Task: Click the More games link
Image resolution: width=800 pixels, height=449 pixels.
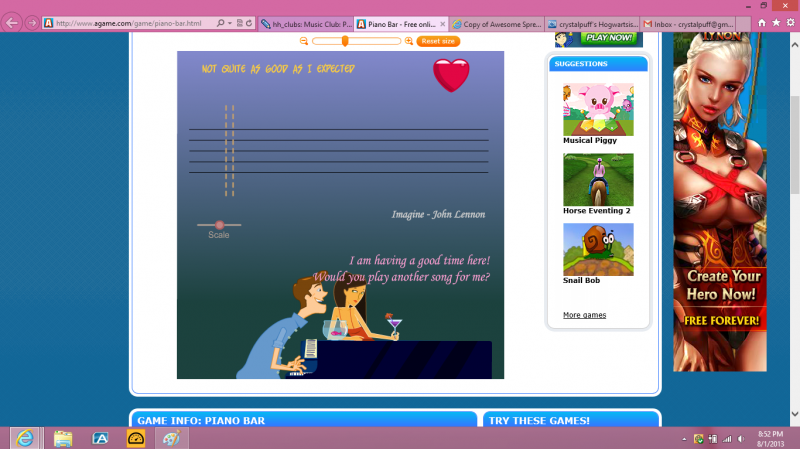Action: pos(585,315)
